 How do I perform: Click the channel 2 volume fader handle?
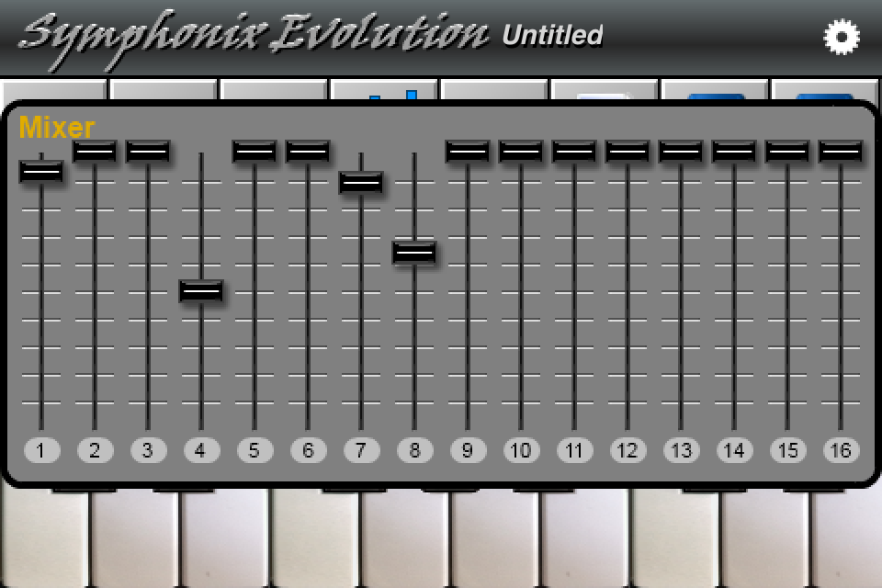click(95, 152)
